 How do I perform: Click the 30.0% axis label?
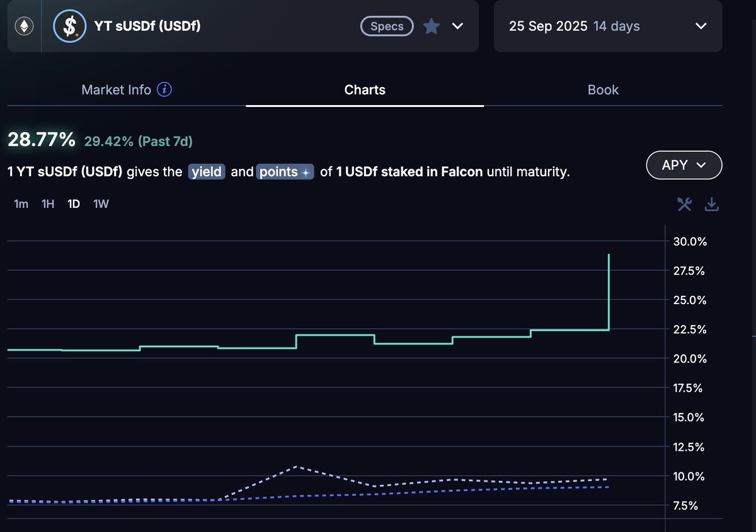[690, 242]
